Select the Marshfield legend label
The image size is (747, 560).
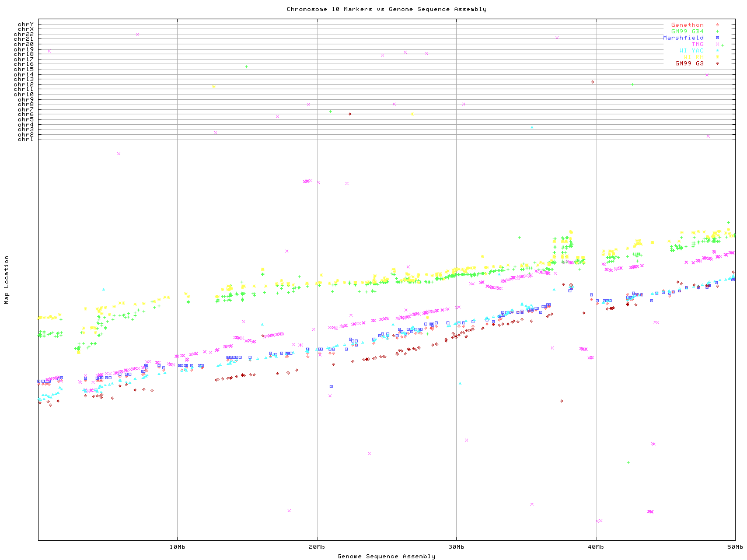(683, 38)
